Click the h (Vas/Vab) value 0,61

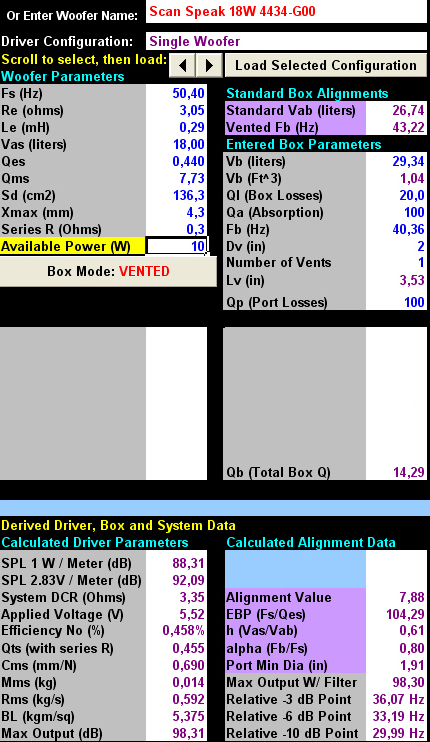(x=412, y=630)
